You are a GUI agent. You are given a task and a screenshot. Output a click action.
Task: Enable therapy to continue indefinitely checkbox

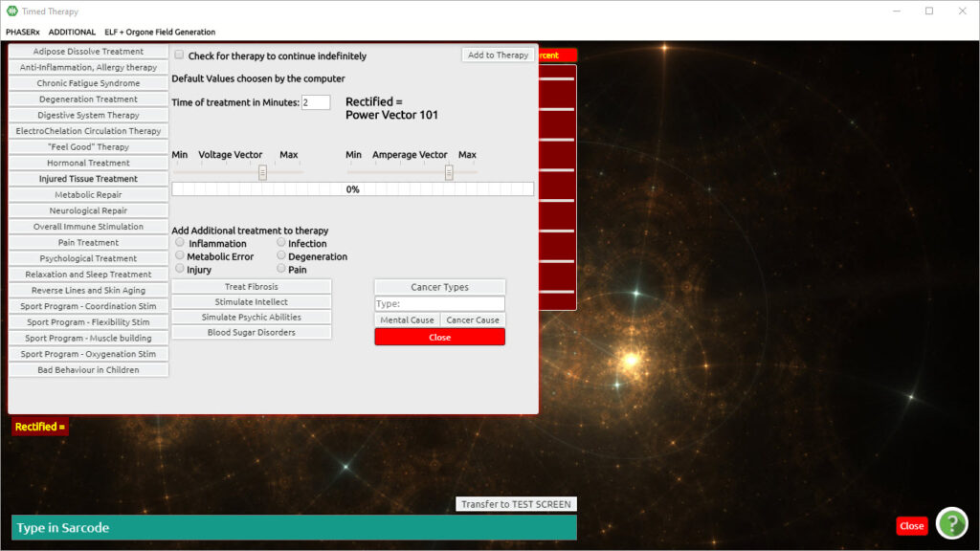(179, 55)
